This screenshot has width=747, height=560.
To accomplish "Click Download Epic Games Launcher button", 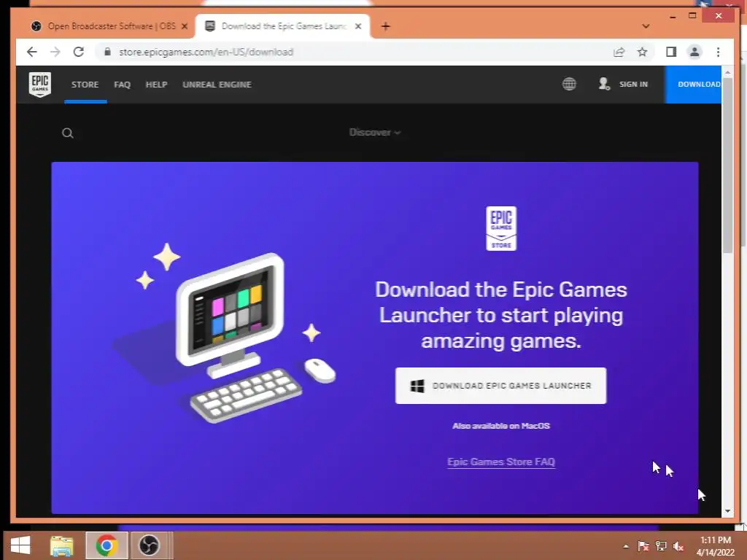I will pyautogui.click(x=500, y=386).
